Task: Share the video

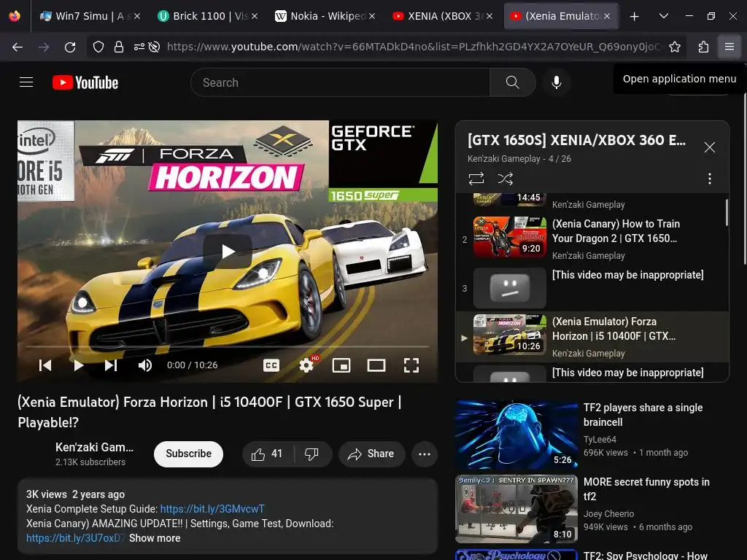Action: pos(371,454)
